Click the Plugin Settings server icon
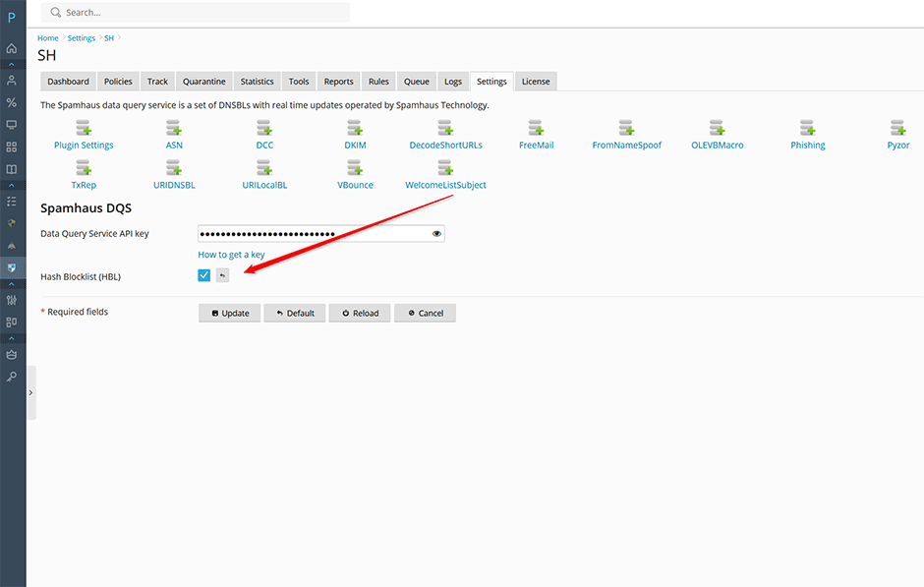Image resolution: width=924 pixels, height=587 pixels. (84, 128)
